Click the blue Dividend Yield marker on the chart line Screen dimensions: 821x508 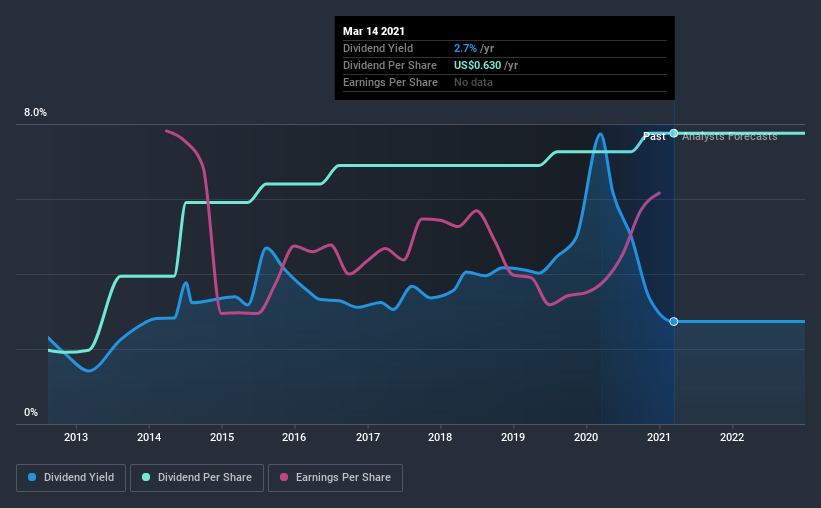(674, 322)
